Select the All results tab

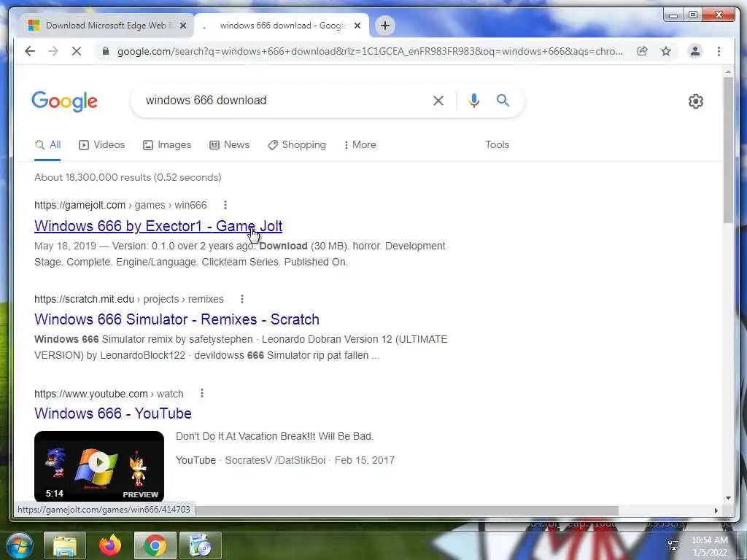[47, 145]
